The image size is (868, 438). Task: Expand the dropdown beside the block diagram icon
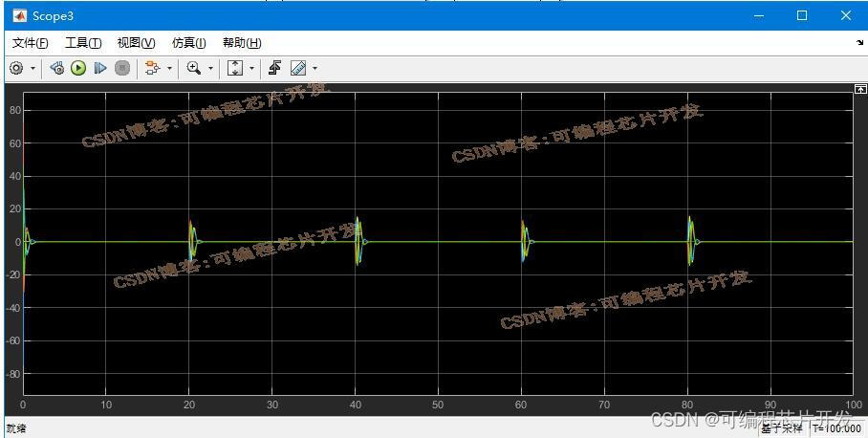[x=169, y=68]
